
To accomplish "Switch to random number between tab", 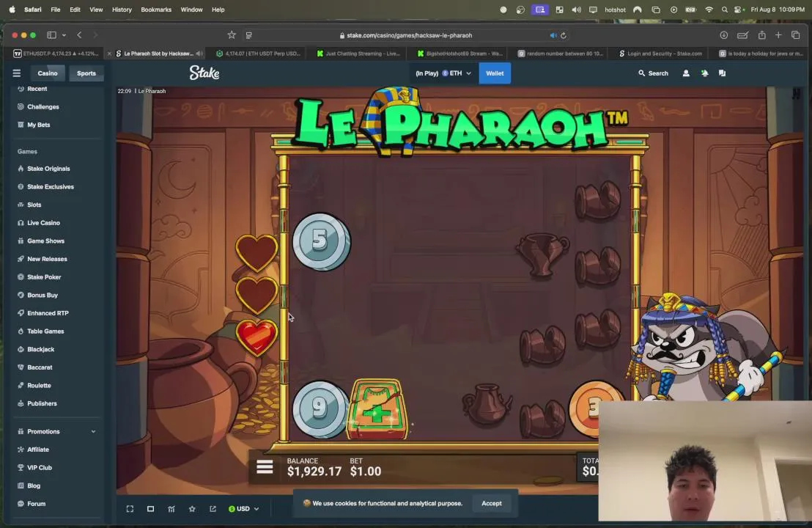I will click(x=561, y=54).
